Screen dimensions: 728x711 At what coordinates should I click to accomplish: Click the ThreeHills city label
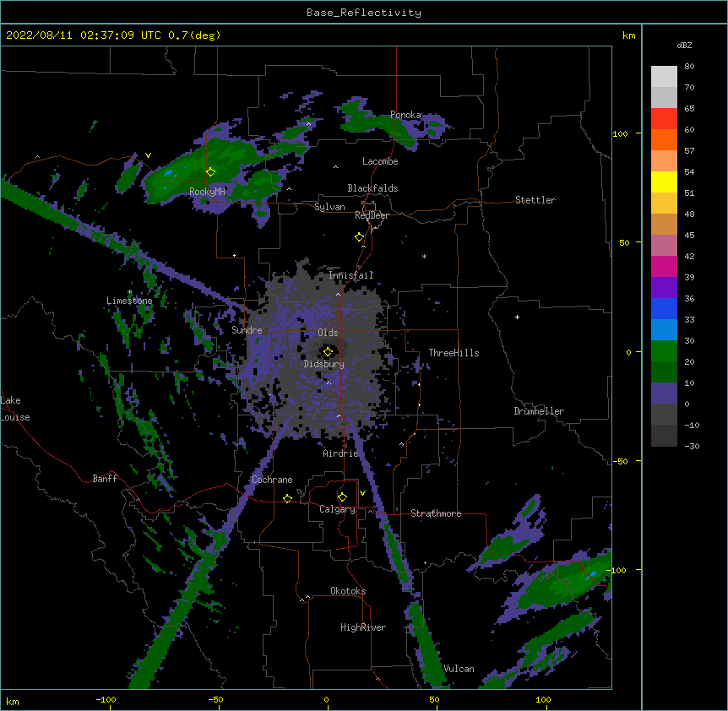454,353
